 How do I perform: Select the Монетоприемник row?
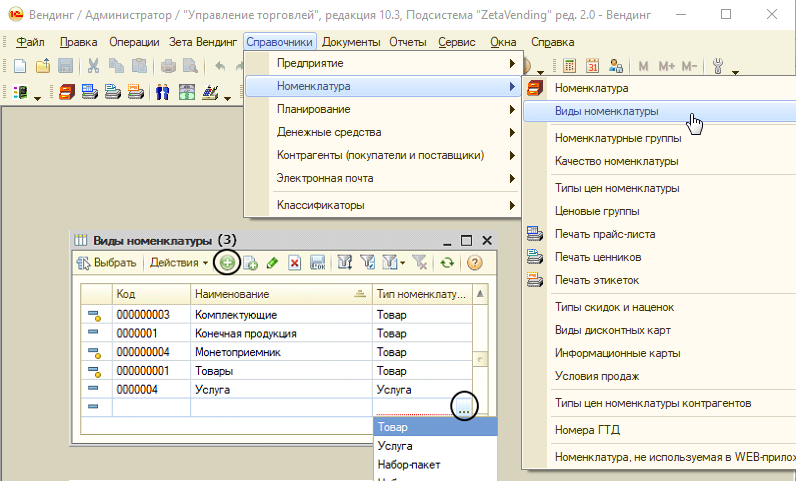click(277, 352)
